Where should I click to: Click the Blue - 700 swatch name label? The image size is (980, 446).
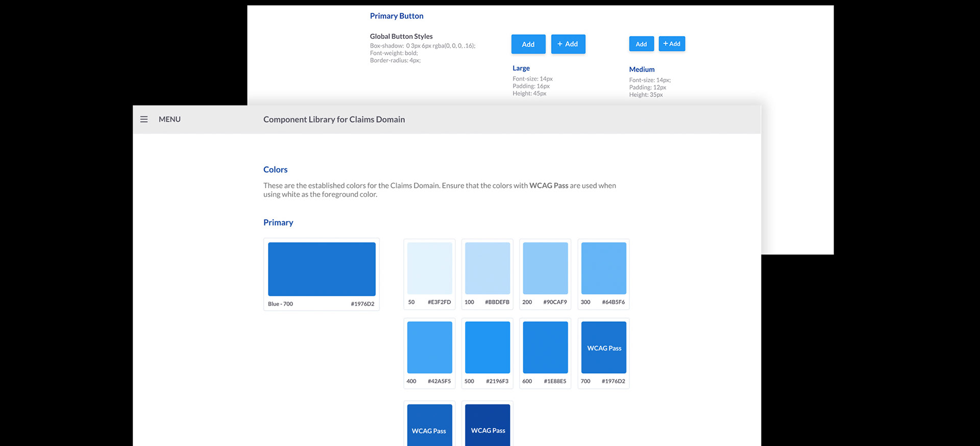pyautogui.click(x=280, y=304)
